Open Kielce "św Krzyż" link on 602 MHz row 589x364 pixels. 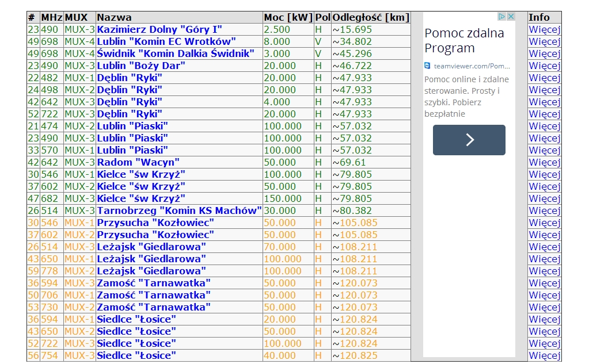141,186
